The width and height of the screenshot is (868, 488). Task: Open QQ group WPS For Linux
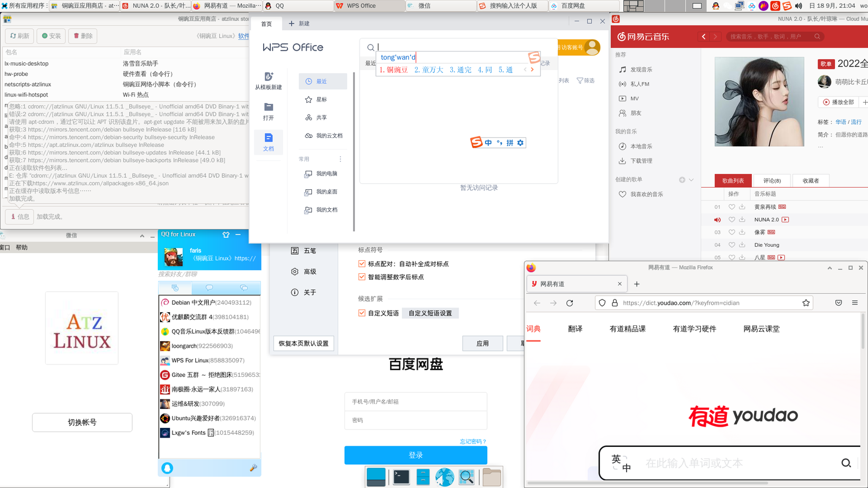pos(209,361)
